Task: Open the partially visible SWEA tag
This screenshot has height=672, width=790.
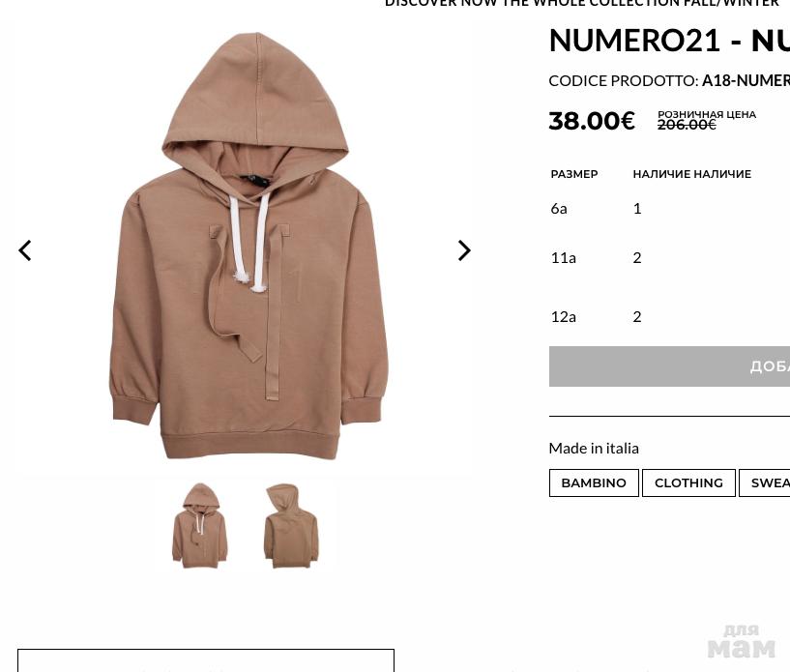Action: 764,482
